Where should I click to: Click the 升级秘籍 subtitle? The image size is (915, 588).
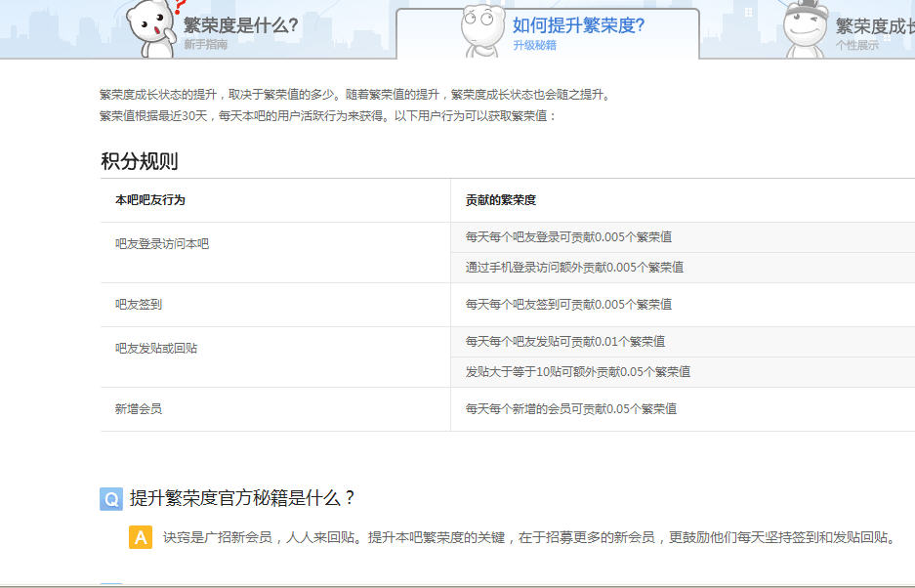[534, 45]
